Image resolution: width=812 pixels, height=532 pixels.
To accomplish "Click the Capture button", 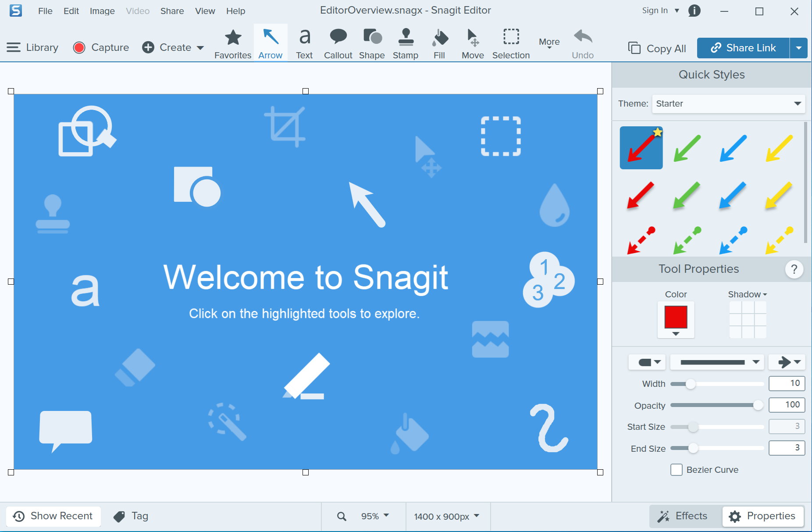I will tap(101, 47).
